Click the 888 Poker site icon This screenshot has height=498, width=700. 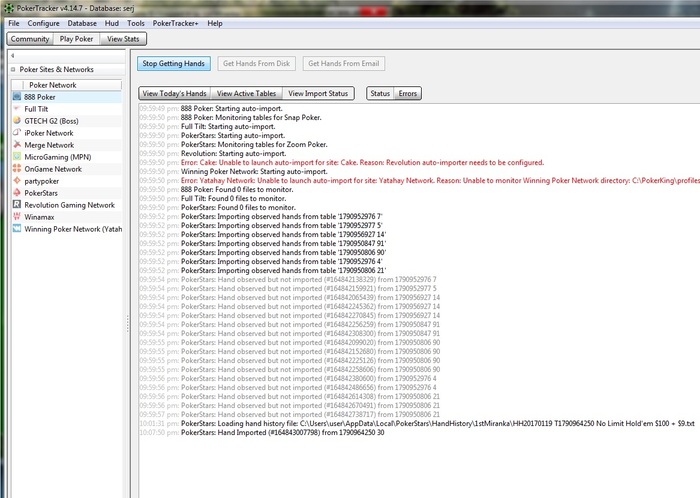click(x=17, y=97)
